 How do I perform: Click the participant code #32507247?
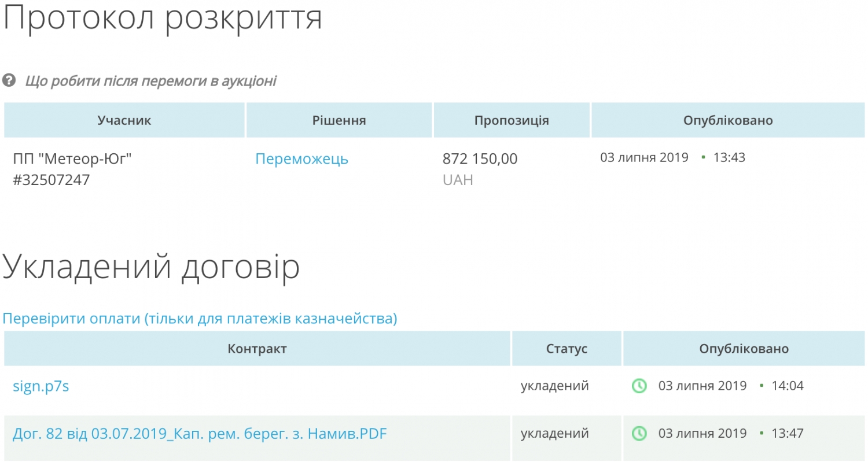[52, 180]
